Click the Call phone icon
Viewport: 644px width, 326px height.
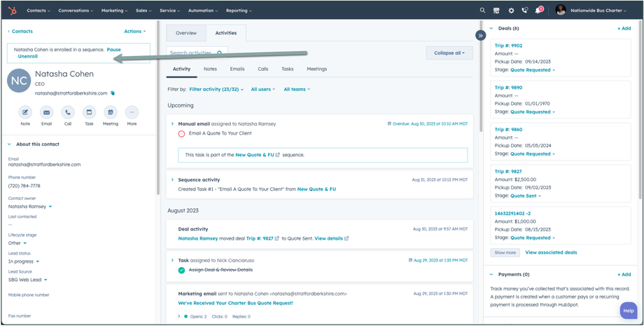pos(68,112)
